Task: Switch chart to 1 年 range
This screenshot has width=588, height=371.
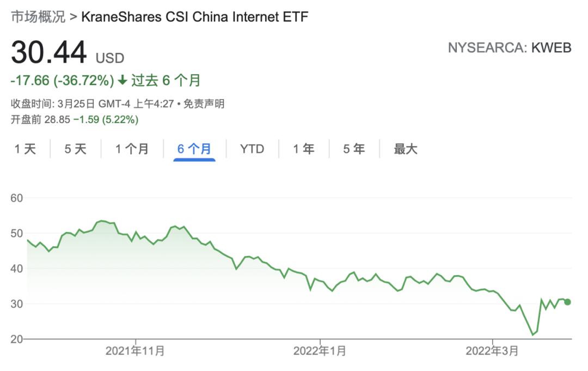Action: pyautogui.click(x=304, y=149)
